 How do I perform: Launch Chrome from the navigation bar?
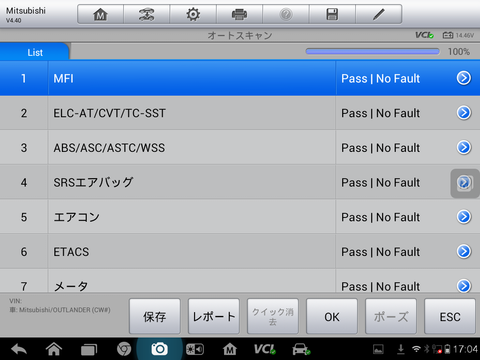click(x=124, y=349)
